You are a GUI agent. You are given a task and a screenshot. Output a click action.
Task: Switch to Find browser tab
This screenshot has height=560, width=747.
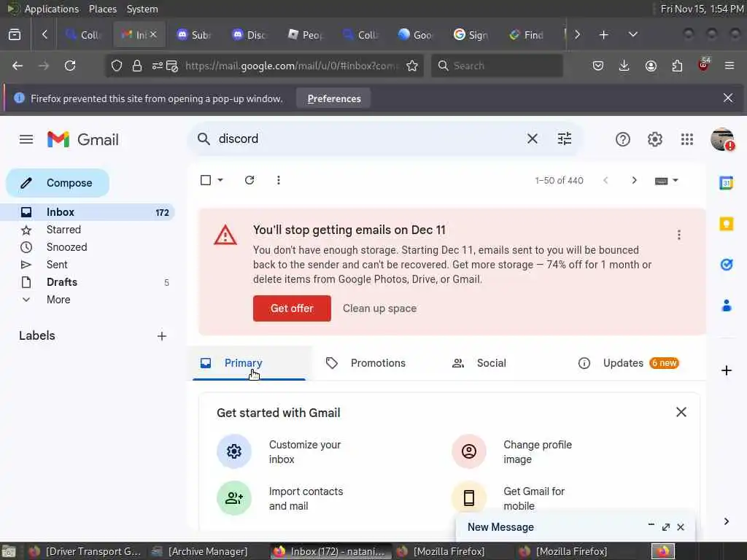pos(527,35)
